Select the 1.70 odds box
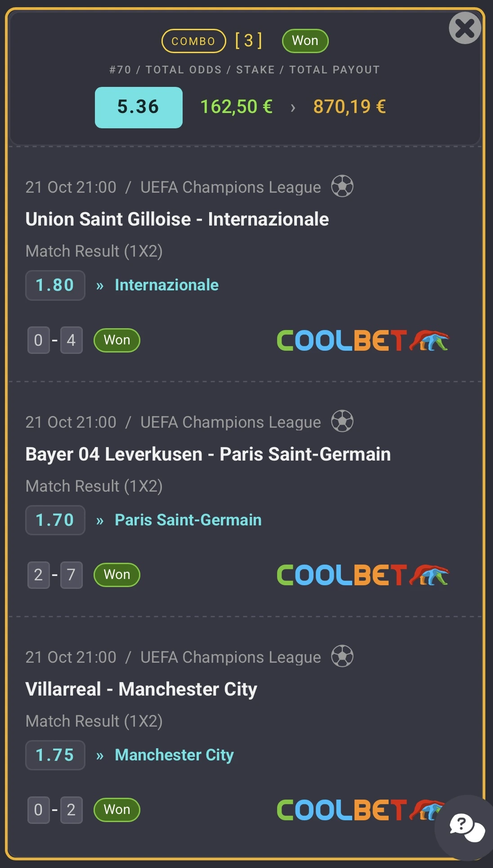This screenshot has width=493, height=868. [55, 520]
